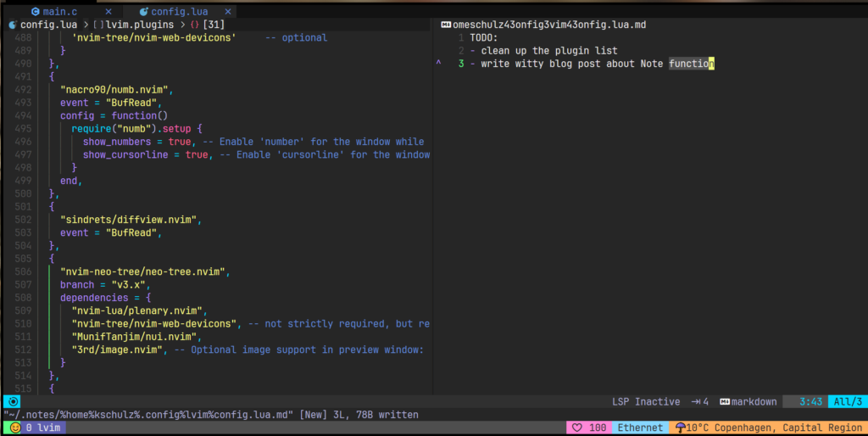The height and width of the screenshot is (436, 868).
Task: Click the caret sign marker beside line 3
Action: 438,63
